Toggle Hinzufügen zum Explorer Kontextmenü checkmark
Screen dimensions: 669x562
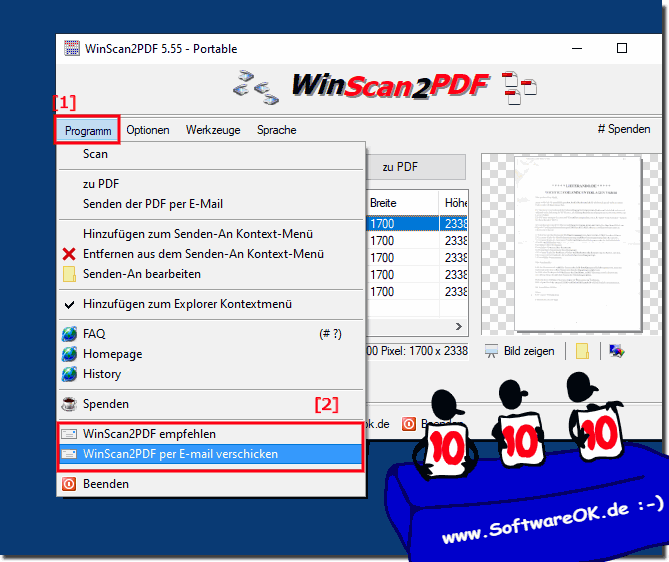coord(211,304)
